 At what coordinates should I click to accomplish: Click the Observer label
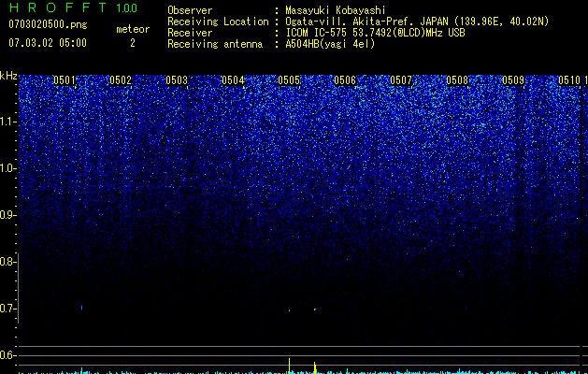tap(190, 10)
